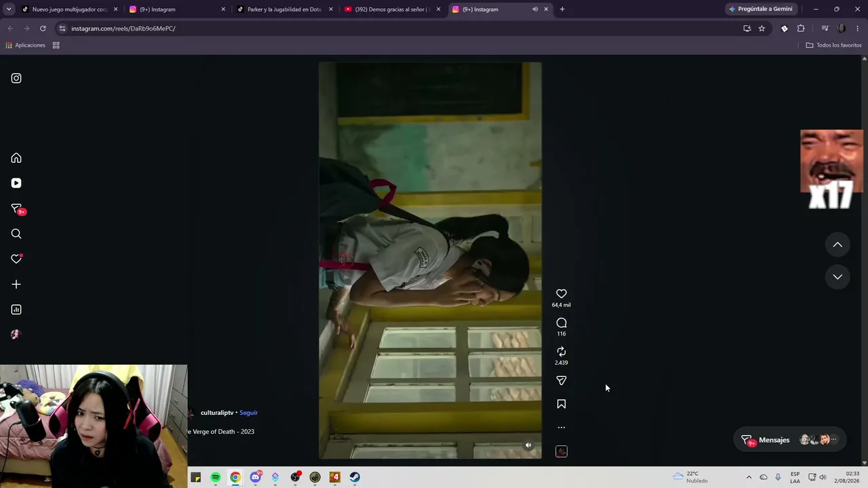Bookmark this page with the star icon
868x488 pixels.
point(762,28)
